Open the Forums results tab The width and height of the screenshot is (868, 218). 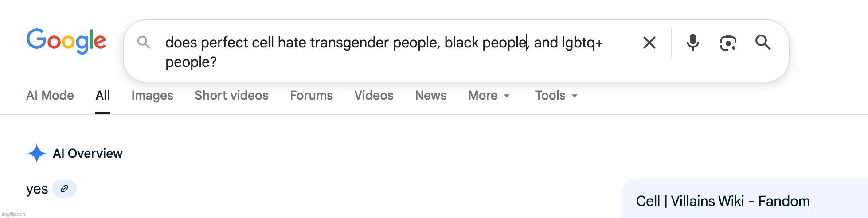click(x=311, y=96)
